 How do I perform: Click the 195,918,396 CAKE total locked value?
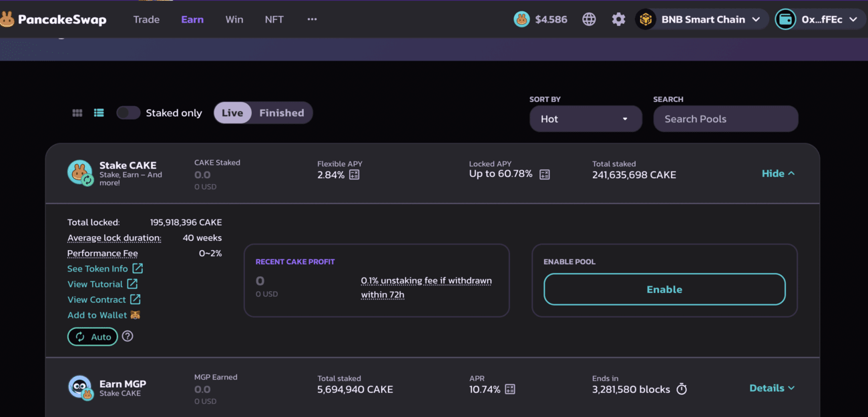click(186, 222)
